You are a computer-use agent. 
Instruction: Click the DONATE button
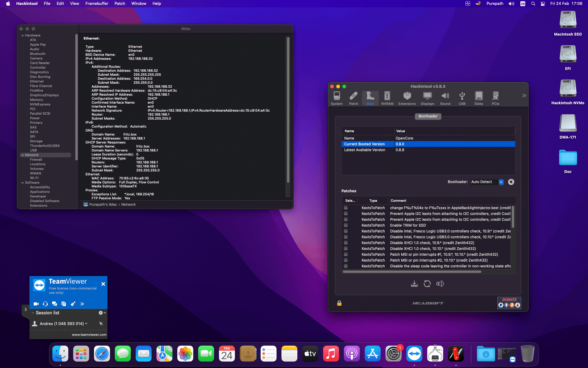tap(509, 303)
